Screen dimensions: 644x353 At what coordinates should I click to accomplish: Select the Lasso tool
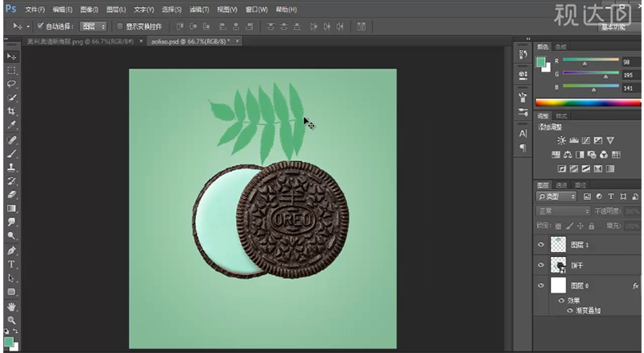point(11,84)
